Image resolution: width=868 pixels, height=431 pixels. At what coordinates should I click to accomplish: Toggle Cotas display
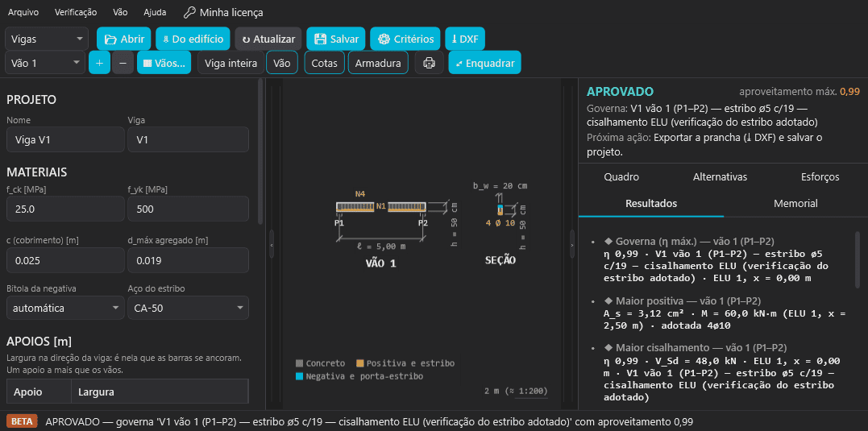[x=325, y=63]
